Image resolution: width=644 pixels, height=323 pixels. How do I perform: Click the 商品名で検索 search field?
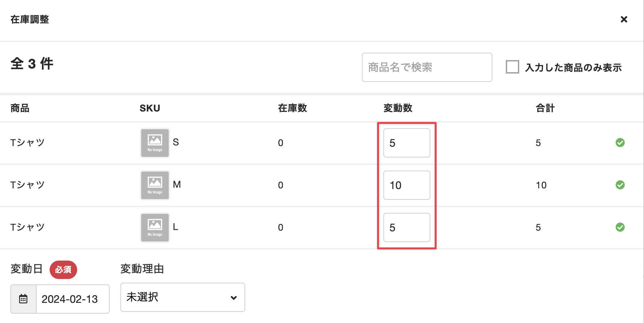click(x=427, y=67)
